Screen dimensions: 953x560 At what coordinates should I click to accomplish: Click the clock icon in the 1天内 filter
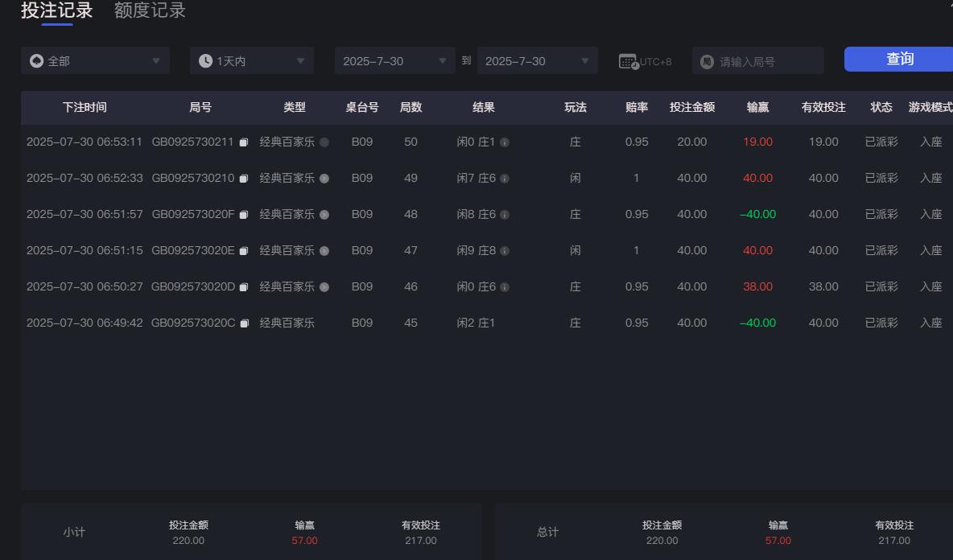pos(208,60)
